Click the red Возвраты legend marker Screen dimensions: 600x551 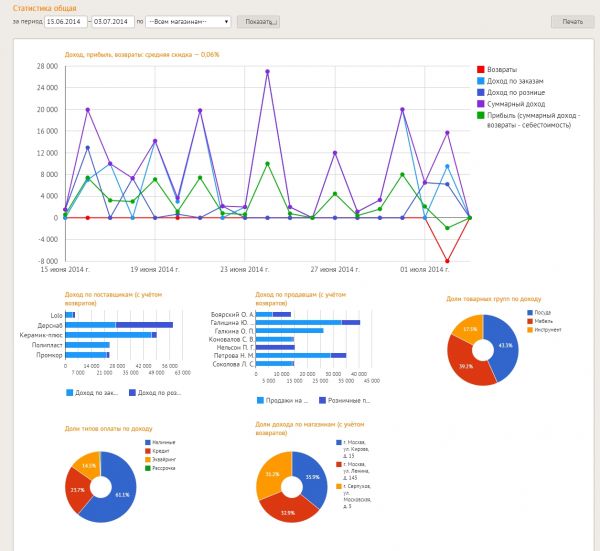(481, 69)
